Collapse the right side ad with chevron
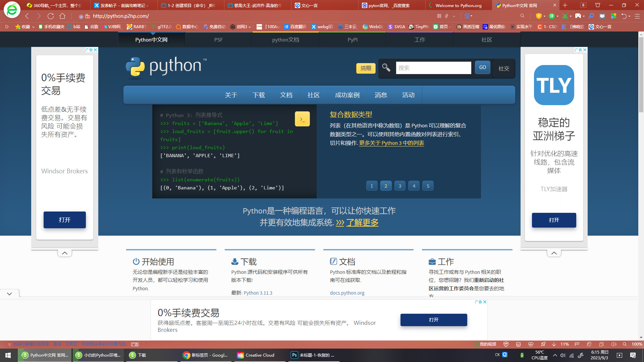The image size is (644, 362). (554, 253)
